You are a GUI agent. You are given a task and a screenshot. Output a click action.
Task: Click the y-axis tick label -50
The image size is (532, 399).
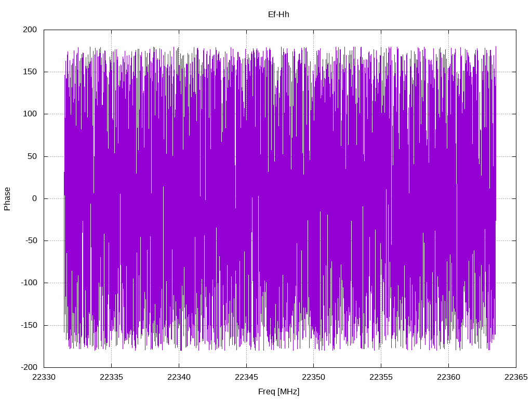click(x=31, y=241)
